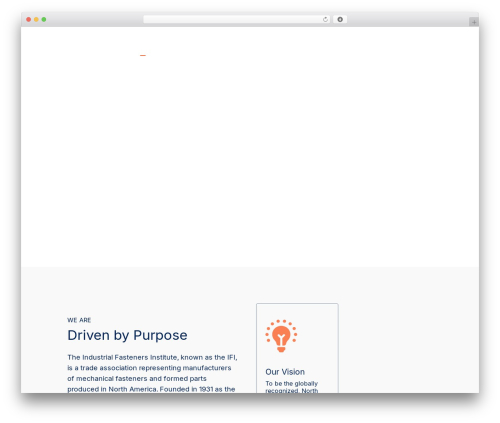Click the yellow minimize window button
Viewport: 500px width, 423px height.
(x=36, y=20)
